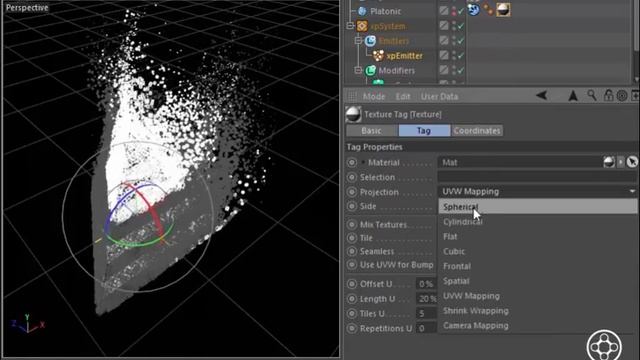640x360 pixels.
Task: Toggle the green checkmark for Modifiers
Action: point(461,71)
